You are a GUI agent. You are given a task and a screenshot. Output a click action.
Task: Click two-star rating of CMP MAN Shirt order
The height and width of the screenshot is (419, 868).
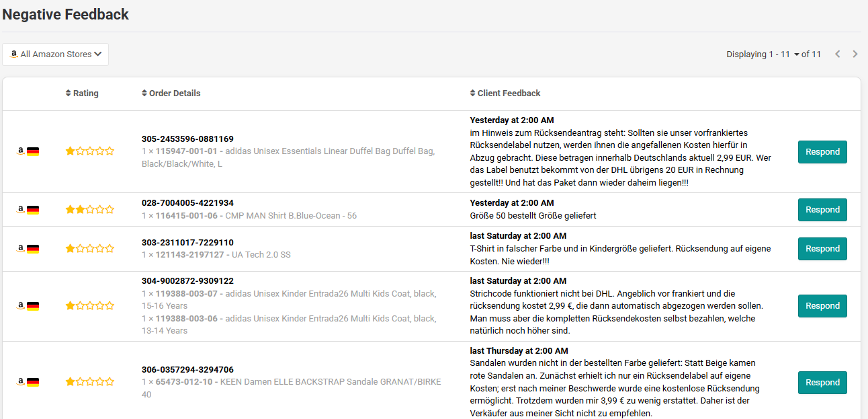coord(89,210)
